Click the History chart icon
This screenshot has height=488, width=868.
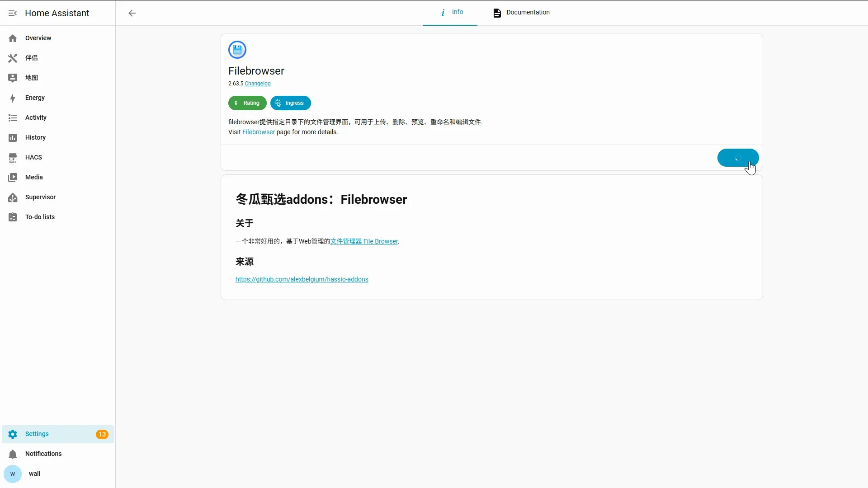pyautogui.click(x=13, y=138)
